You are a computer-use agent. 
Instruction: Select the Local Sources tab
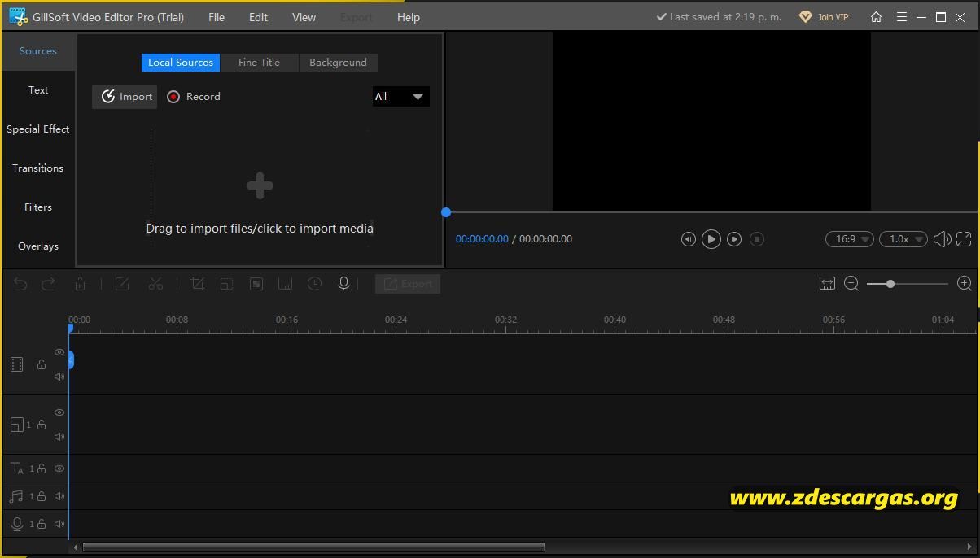(181, 63)
